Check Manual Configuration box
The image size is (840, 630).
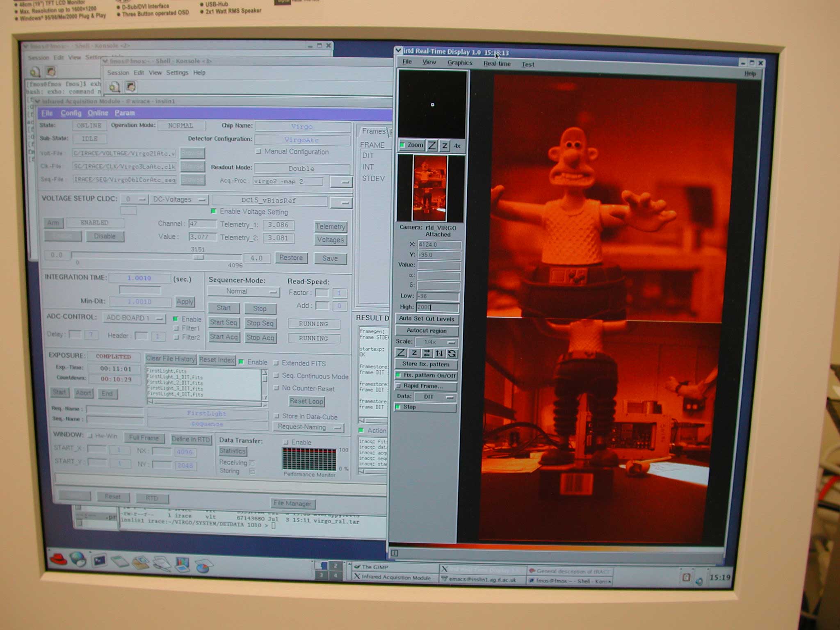pos(258,151)
